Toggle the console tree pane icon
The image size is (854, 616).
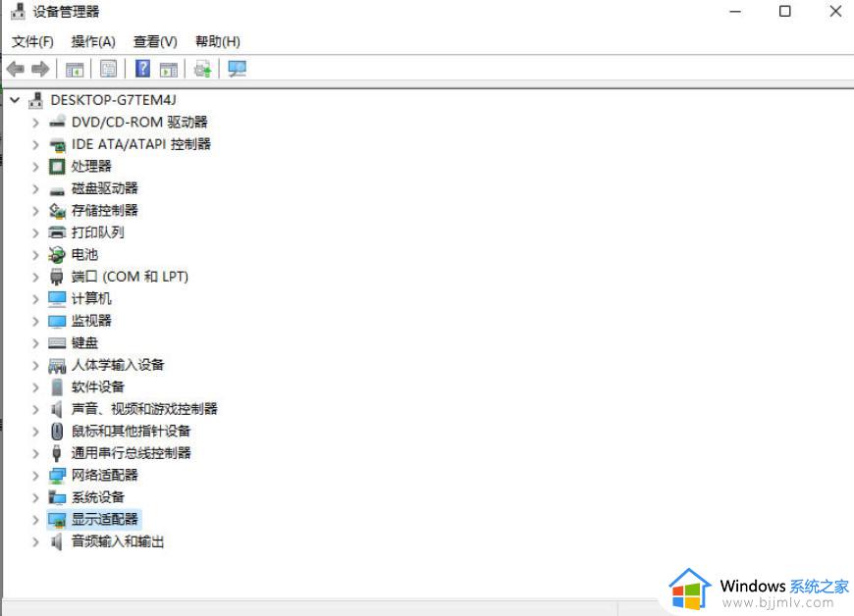click(x=75, y=69)
